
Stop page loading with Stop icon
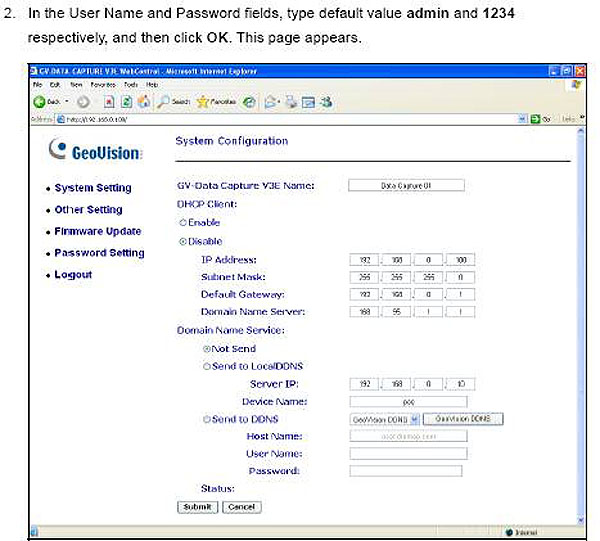tap(109, 102)
